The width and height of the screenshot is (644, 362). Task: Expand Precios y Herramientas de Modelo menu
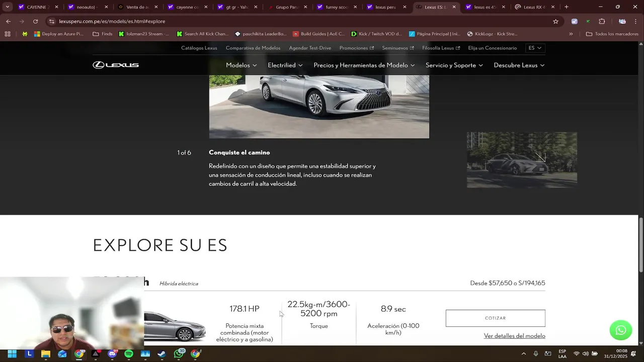(x=364, y=65)
